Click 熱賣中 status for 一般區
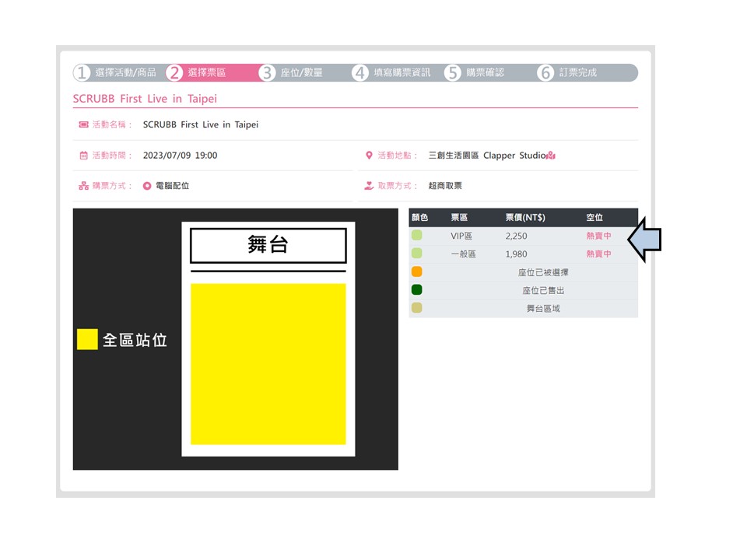747x560 pixels. point(598,254)
